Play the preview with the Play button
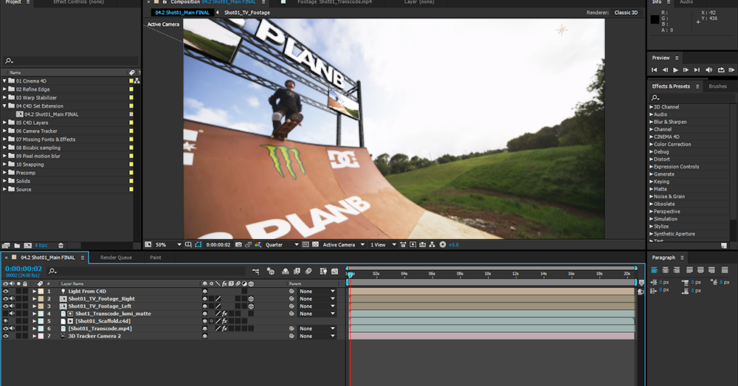The image size is (738, 386). 675,70
